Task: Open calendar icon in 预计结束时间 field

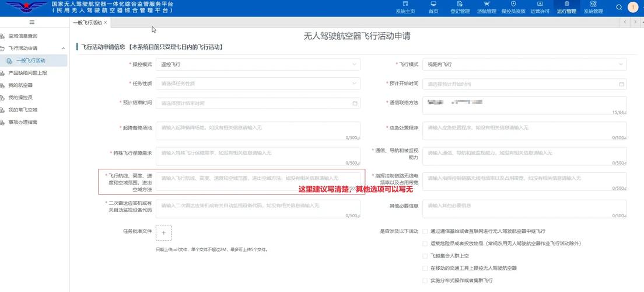Action: tap(355, 103)
